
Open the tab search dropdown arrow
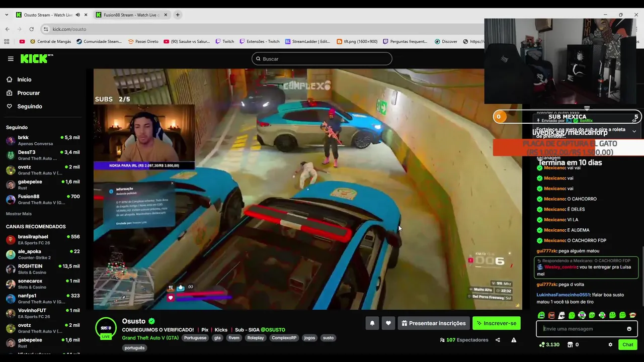tap(7, 15)
